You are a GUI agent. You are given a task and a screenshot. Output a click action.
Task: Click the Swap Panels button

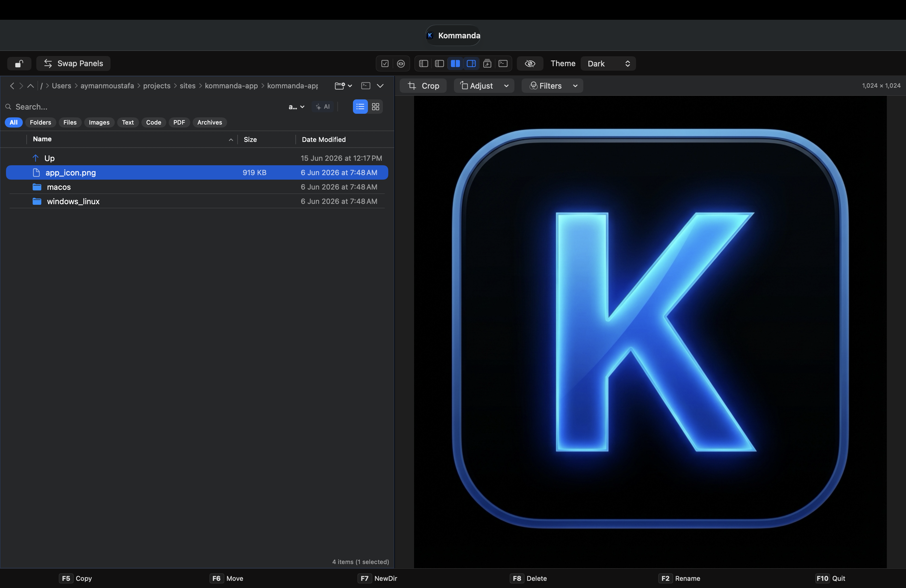coord(73,63)
